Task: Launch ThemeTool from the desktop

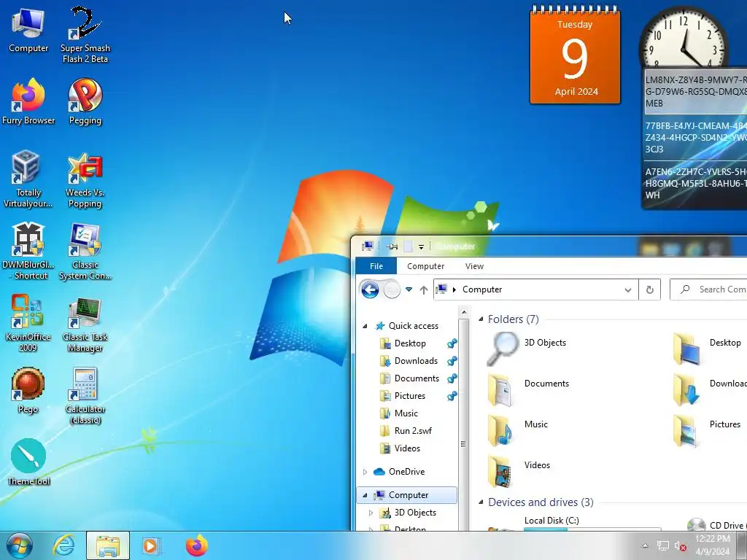Action: 28,462
